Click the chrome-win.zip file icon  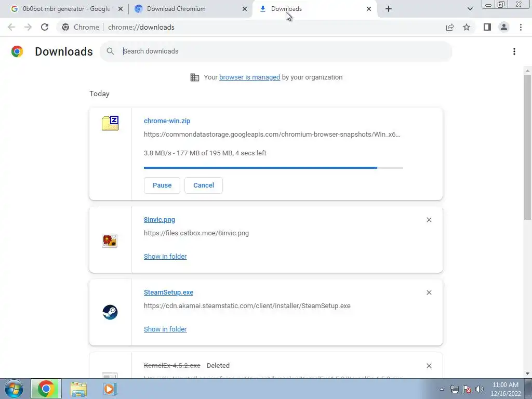tap(110, 123)
